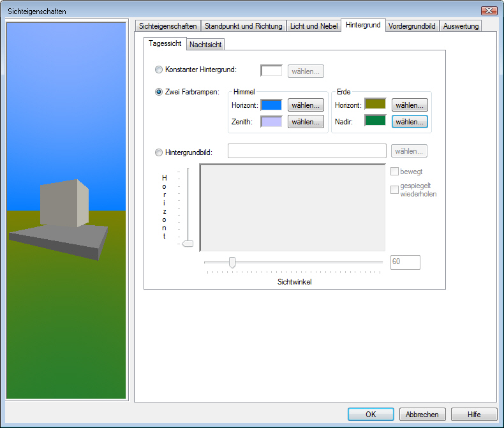Click wählen button for Hintergrundbild
504x428 pixels.
(409, 151)
